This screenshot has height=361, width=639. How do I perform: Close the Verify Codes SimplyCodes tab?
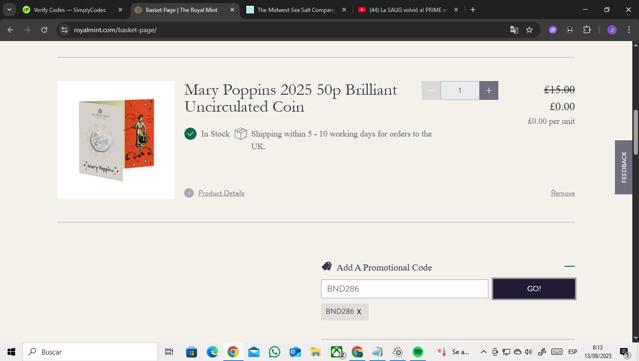tap(120, 10)
